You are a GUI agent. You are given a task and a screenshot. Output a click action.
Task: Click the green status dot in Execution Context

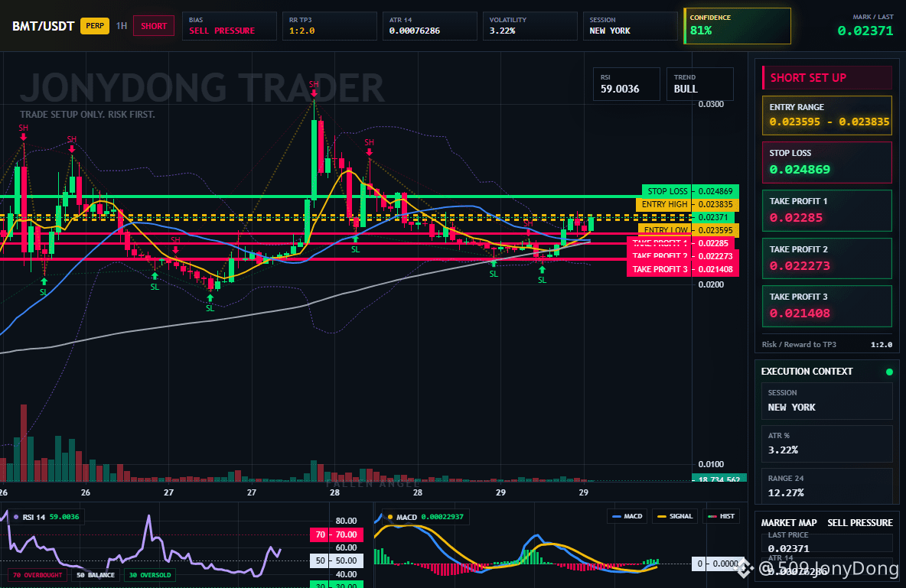point(889,372)
